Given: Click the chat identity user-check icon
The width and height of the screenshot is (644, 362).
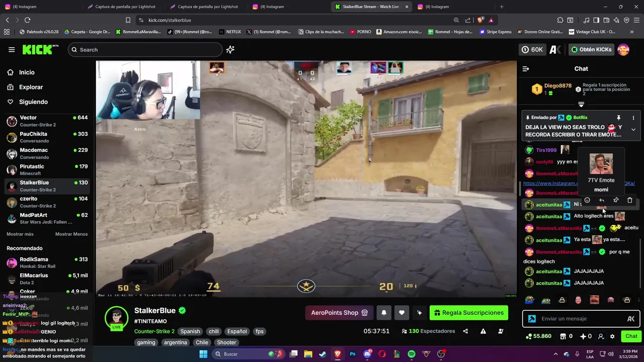Looking at the screenshot, I should [x=601, y=336].
